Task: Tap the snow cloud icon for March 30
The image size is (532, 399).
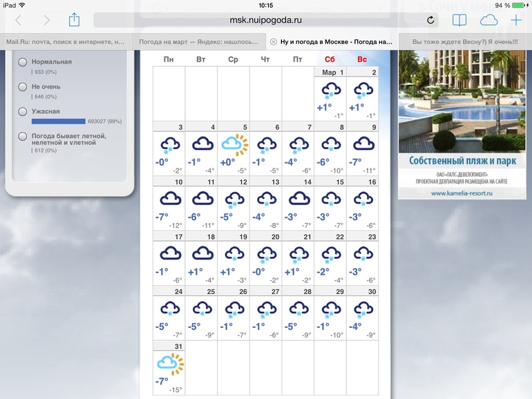Action: (363, 310)
